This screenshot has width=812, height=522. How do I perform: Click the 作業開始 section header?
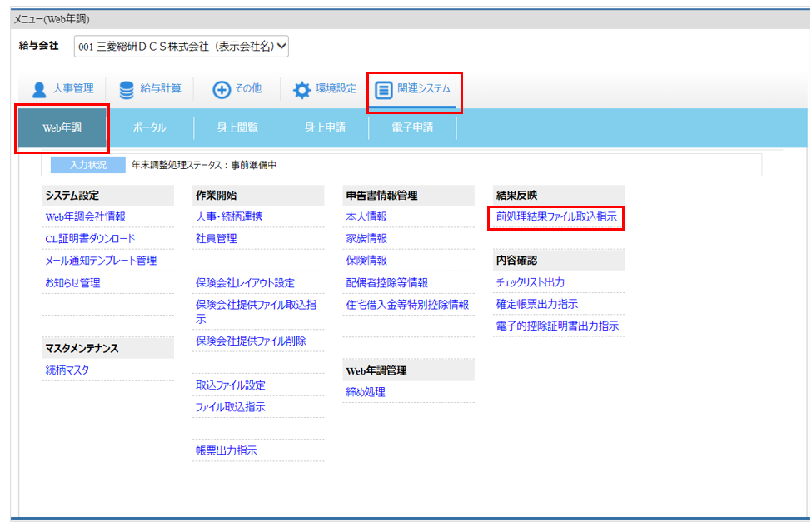point(258,196)
